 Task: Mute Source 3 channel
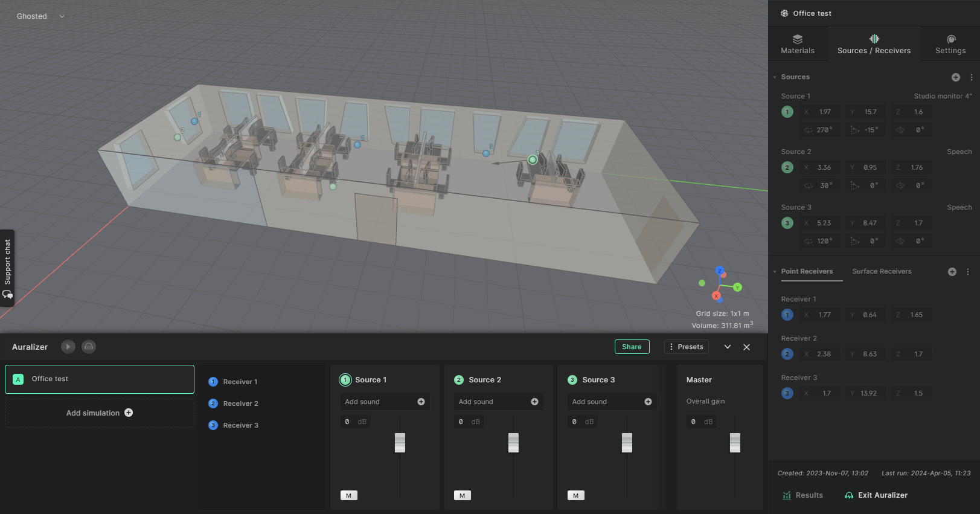pos(576,495)
